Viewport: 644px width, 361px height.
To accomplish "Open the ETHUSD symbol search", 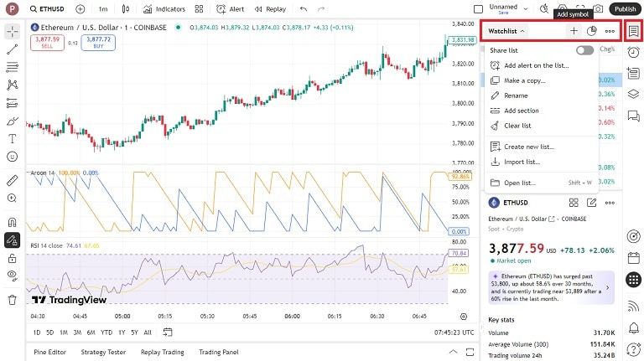I will click(47, 9).
